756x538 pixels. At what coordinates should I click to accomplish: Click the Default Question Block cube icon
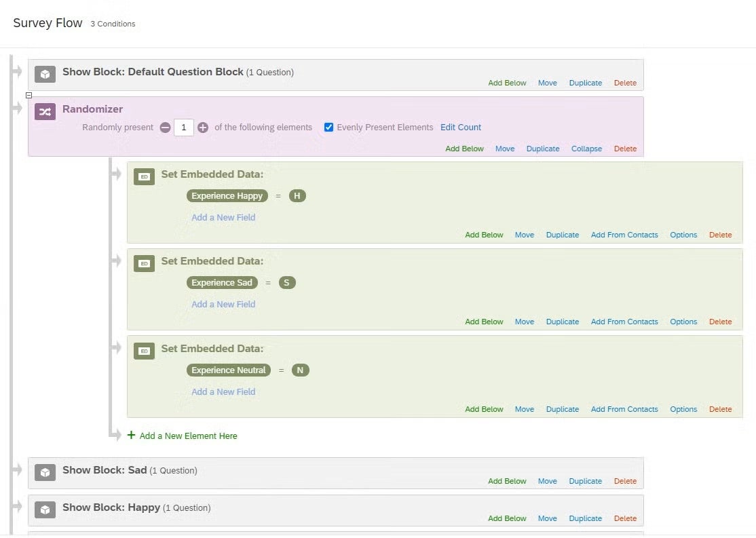click(45, 74)
